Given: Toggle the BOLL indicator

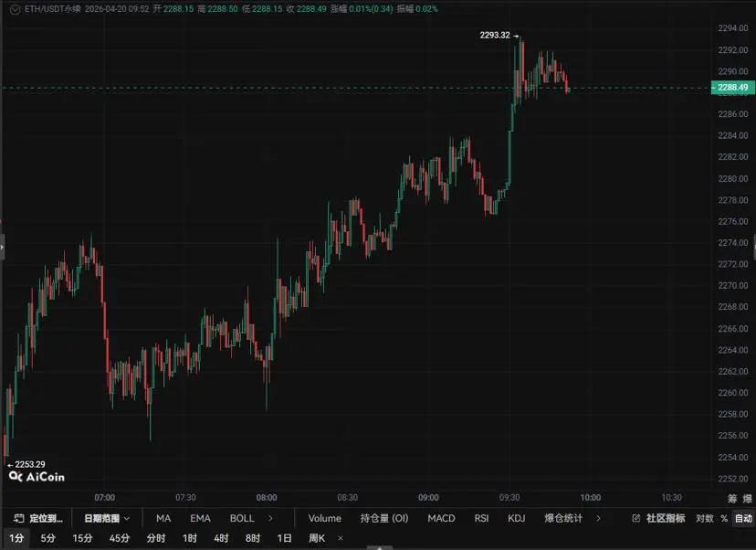Looking at the screenshot, I should (242, 518).
